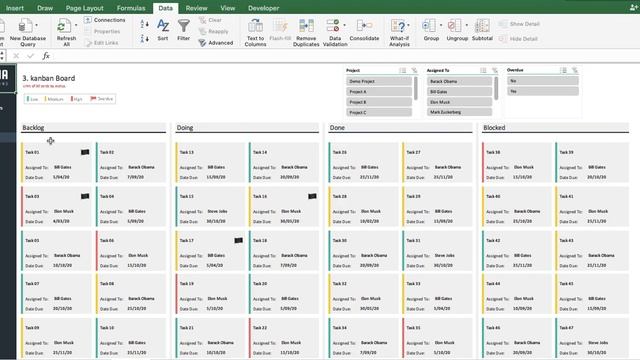Image resolution: width=640 pixels, height=360 pixels.
Task: Open Advanced filter options
Action: (216, 42)
